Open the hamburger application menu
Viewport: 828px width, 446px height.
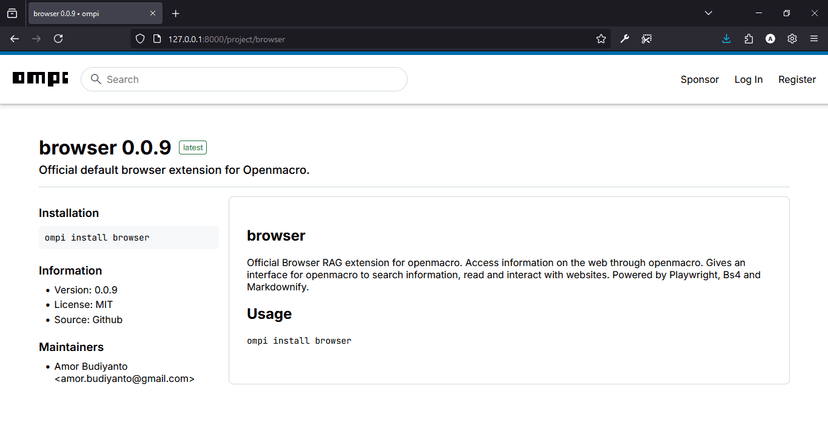(814, 39)
